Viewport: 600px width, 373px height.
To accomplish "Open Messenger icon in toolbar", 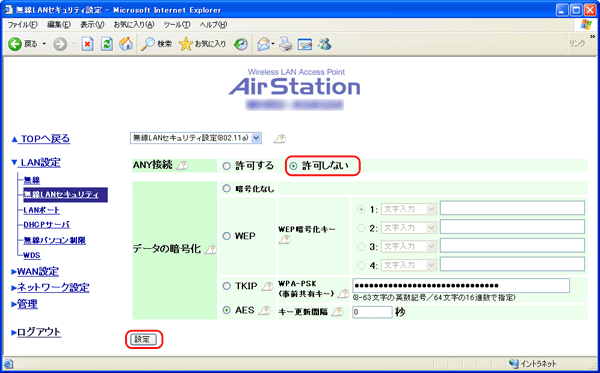I will (324, 44).
